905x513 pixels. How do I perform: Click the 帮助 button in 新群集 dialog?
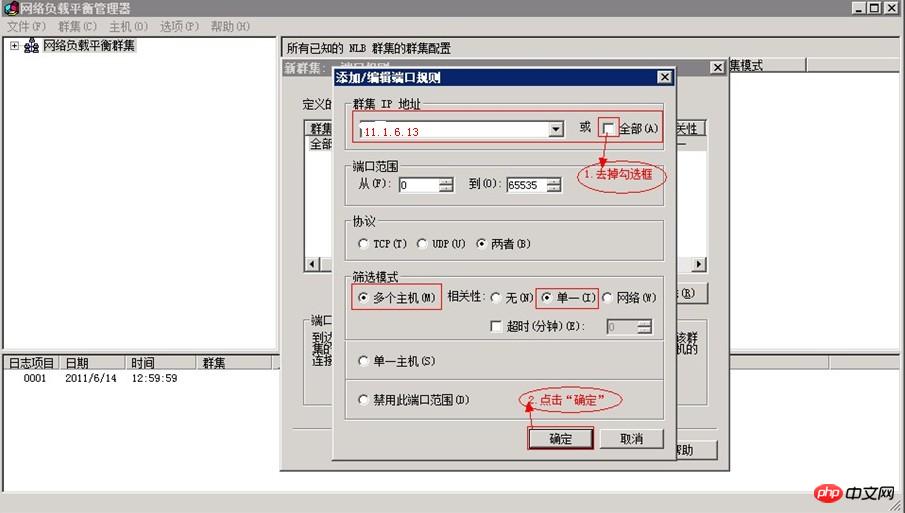(695, 450)
